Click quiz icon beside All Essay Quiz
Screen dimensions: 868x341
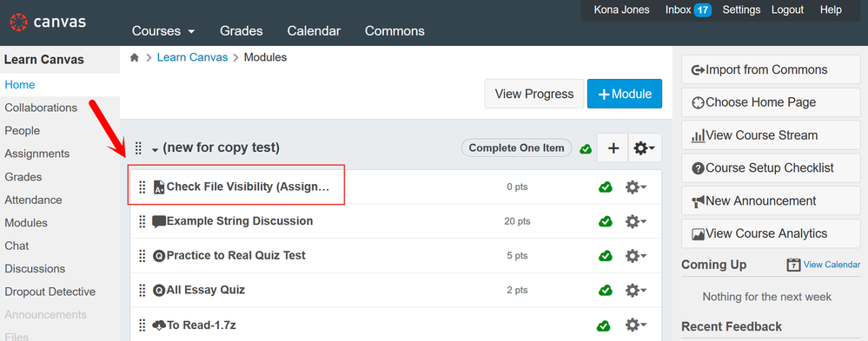click(159, 290)
